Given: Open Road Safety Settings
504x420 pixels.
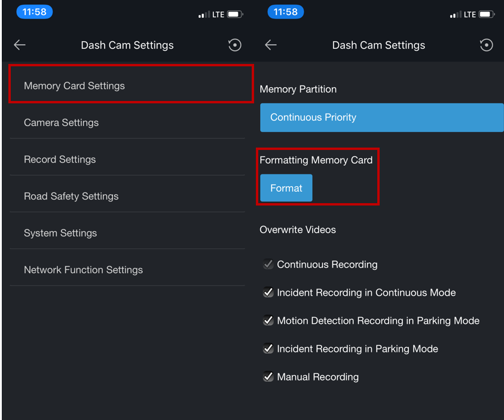Looking at the screenshot, I should pos(127,196).
